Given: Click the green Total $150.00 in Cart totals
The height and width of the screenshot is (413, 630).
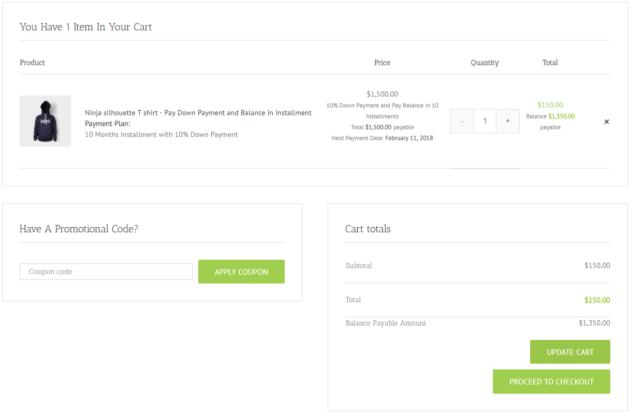Looking at the screenshot, I should click(x=597, y=300).
